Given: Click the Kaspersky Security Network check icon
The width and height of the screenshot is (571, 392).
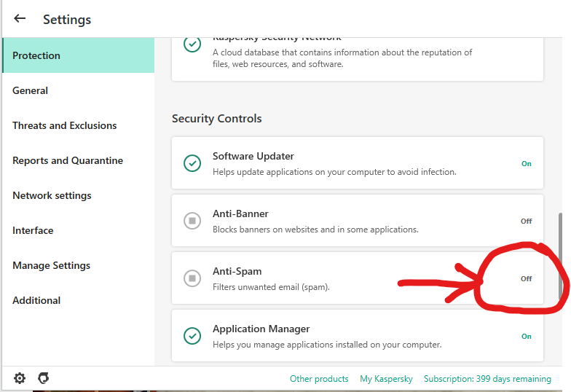Looking at the screenshot, I should pos(192,44).
